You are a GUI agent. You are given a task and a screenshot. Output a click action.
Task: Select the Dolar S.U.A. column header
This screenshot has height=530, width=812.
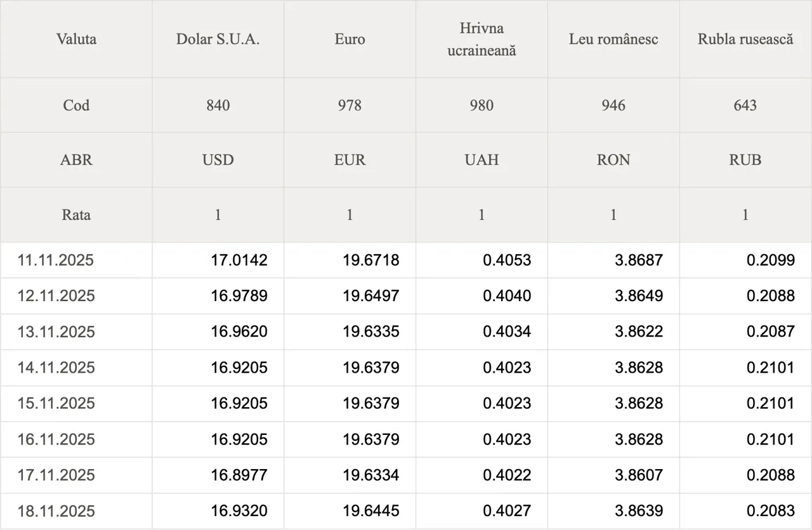218,39
